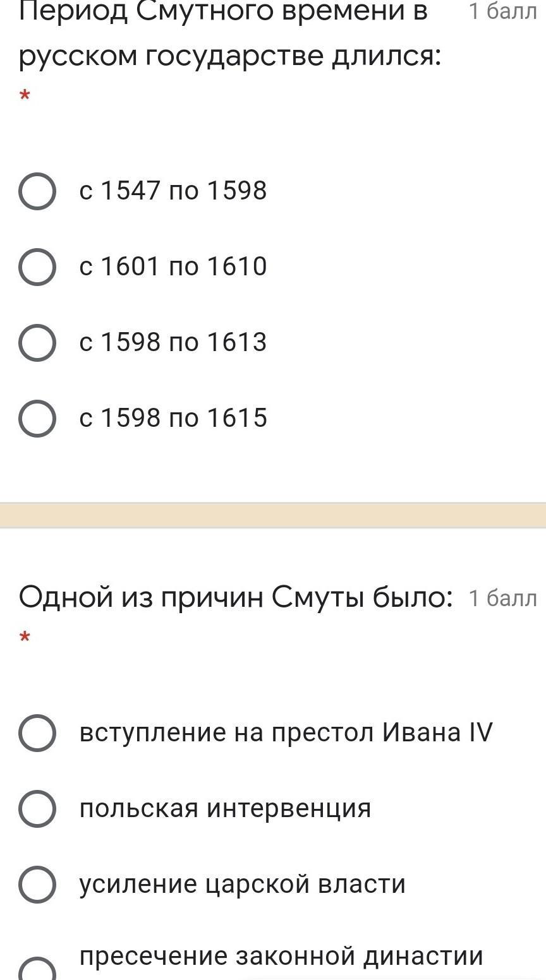The width and height of the screenshot is (546, 980).
Task: Tap the label text 'польская интервенция'
Action: tap(225, 808)
